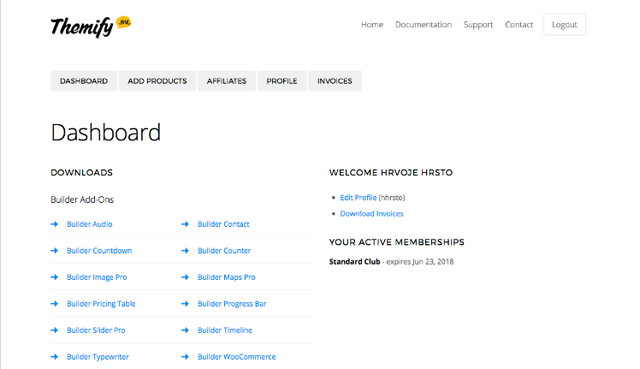Download Builder Counter add-on
The height and width of the screenshot is (369, 640).
click(x=224, y=251)
